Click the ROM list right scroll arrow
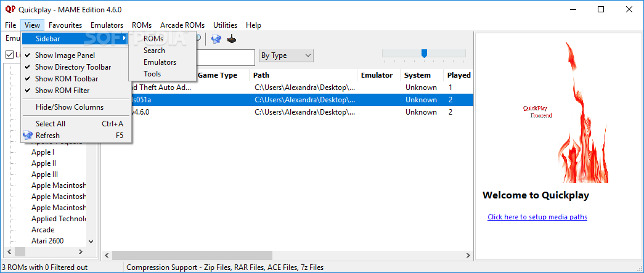The height and width of the screenshot is (273, 644). click(x=468, y=255)
